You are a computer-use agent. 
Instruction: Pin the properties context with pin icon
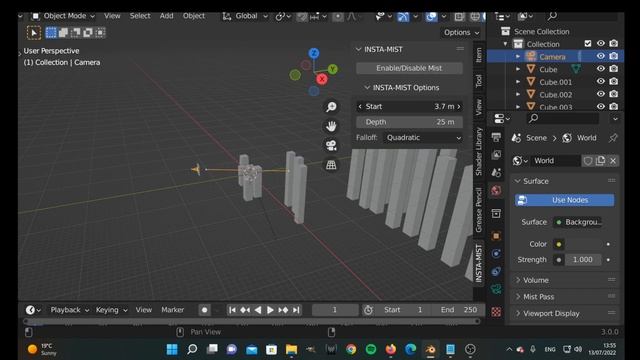[613, 138]
